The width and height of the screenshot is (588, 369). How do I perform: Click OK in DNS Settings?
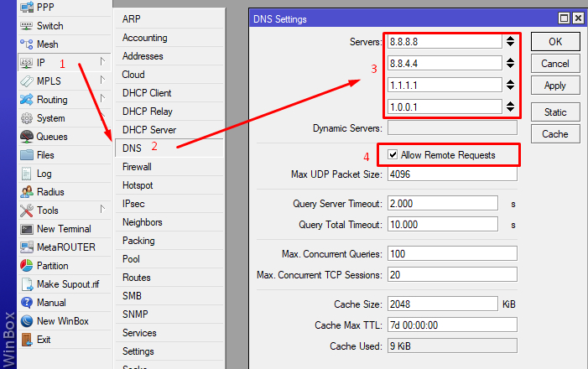click(x=555, y=41)
